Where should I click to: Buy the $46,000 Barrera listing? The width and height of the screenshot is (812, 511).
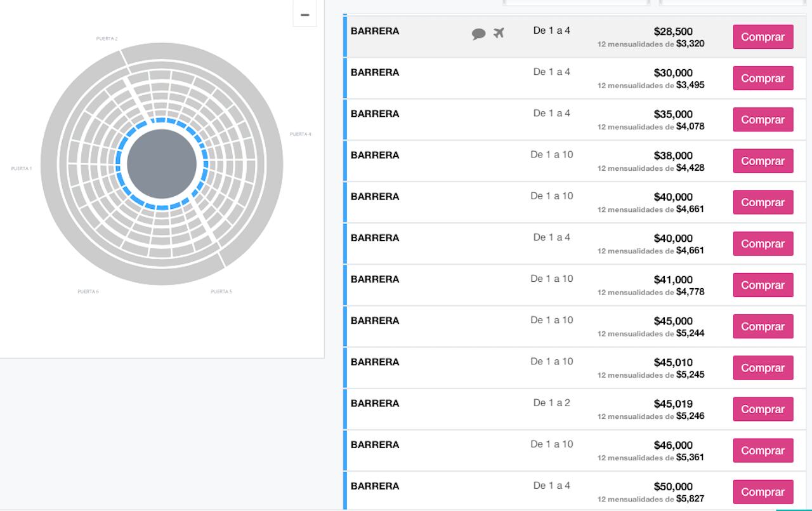tap(763, 451)
